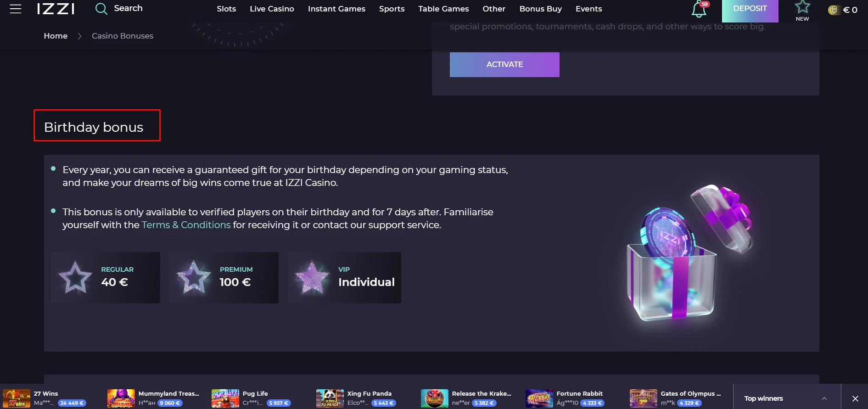
Task: Select the Premium status star
Action: (x=194, y=277)
